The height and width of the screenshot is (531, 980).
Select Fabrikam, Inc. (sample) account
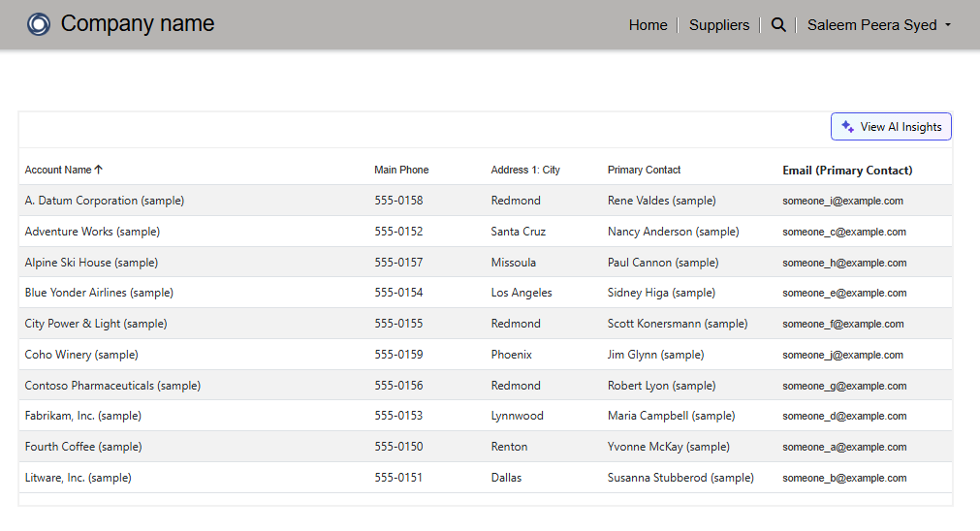[x=83, y=416]
